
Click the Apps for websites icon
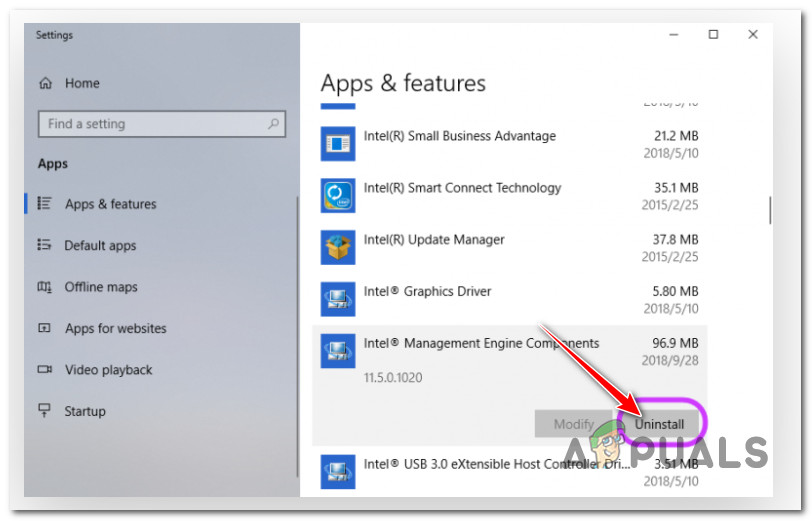pyautogui.click(x=45, y=328)
